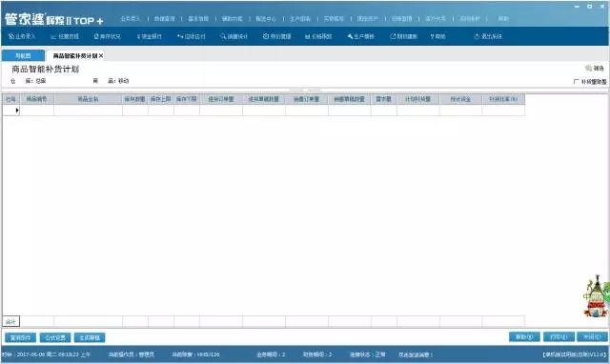
Task: Click the 查询条件 button at bottom left
Action: tap(20, 337)
